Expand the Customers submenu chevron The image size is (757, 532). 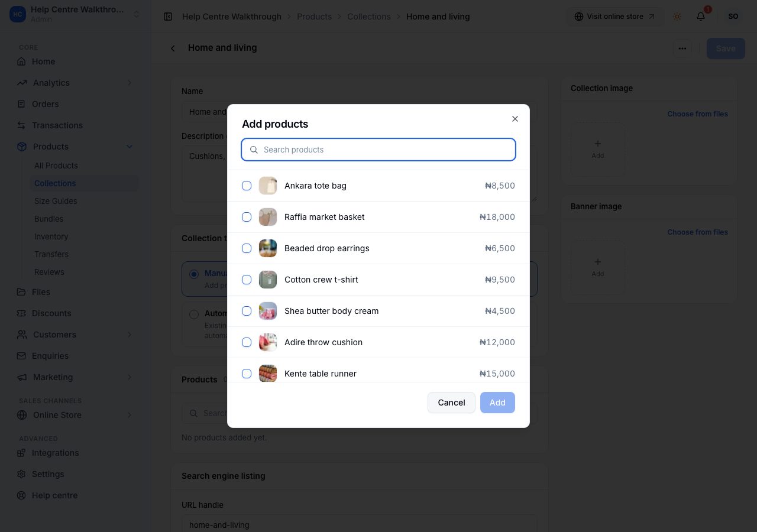[130, 335]
